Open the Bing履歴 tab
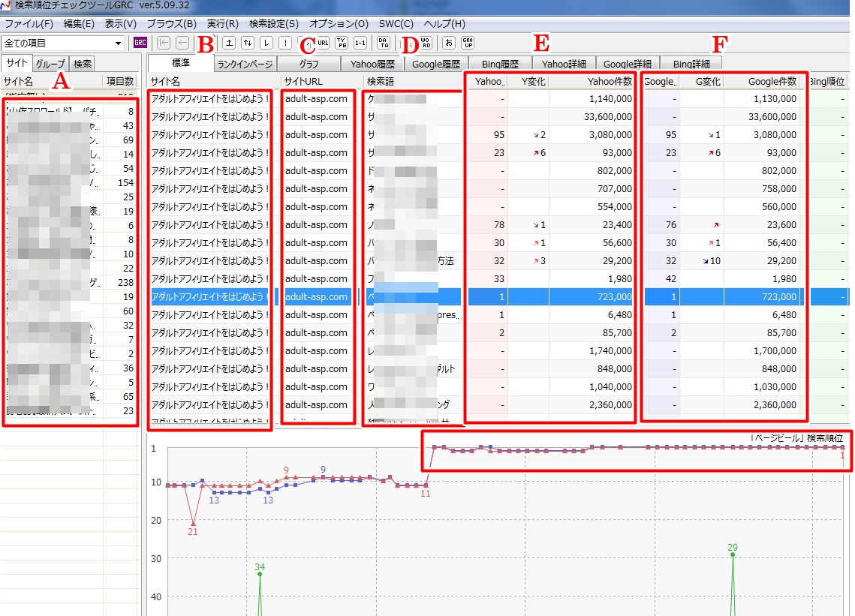The width and height of the screenshot is (855, 616). [x=500, y=64]
